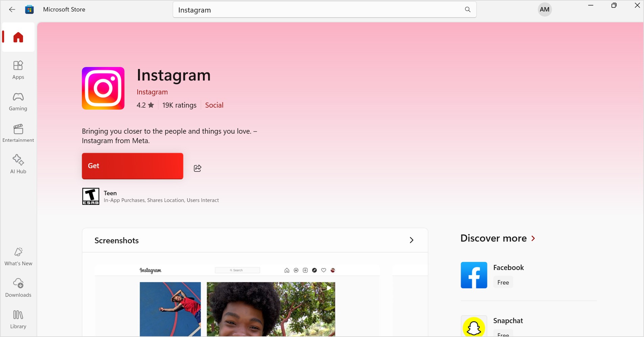Click the Discover more chevron arrow
Image resolution: width=644 pixels, height=337 pixels.
pyautogui.click(x=533, y=239)
